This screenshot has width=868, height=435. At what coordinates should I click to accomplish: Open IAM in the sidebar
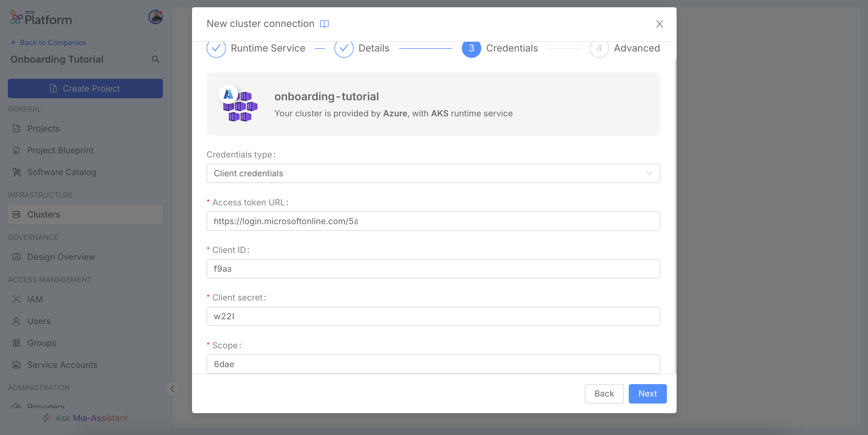85,299
